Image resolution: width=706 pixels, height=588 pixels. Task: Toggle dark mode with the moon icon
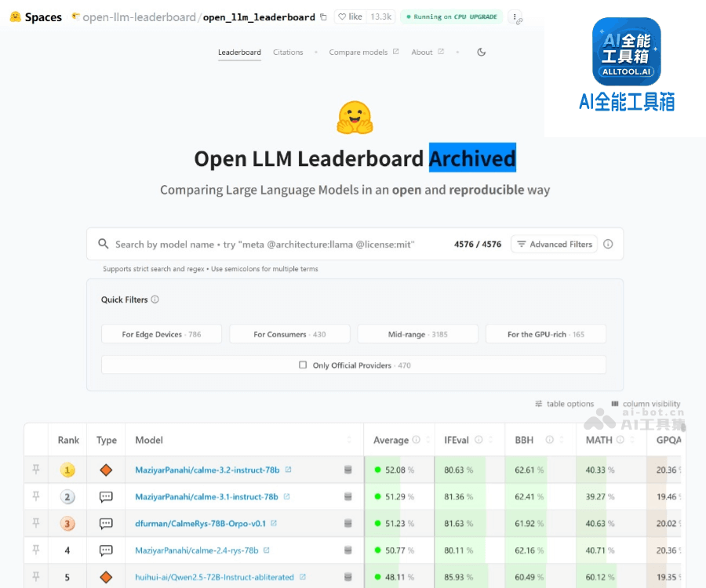[482, 53]
